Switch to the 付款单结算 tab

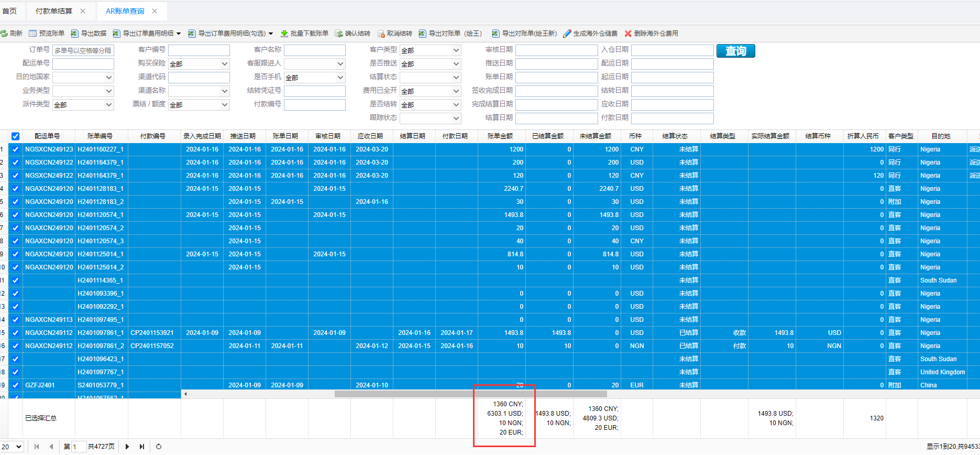point(54,11)
